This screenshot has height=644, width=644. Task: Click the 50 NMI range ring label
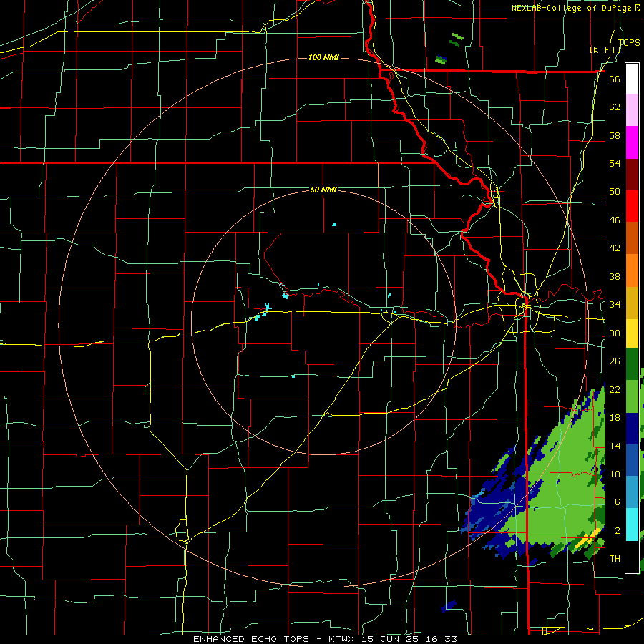(323, 190)
